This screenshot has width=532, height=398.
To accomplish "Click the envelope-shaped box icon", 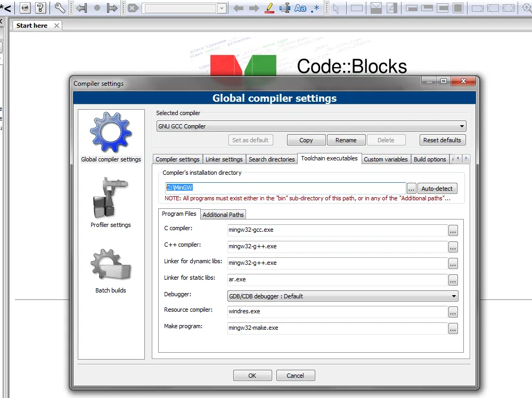I will click(x=376, y=8).
